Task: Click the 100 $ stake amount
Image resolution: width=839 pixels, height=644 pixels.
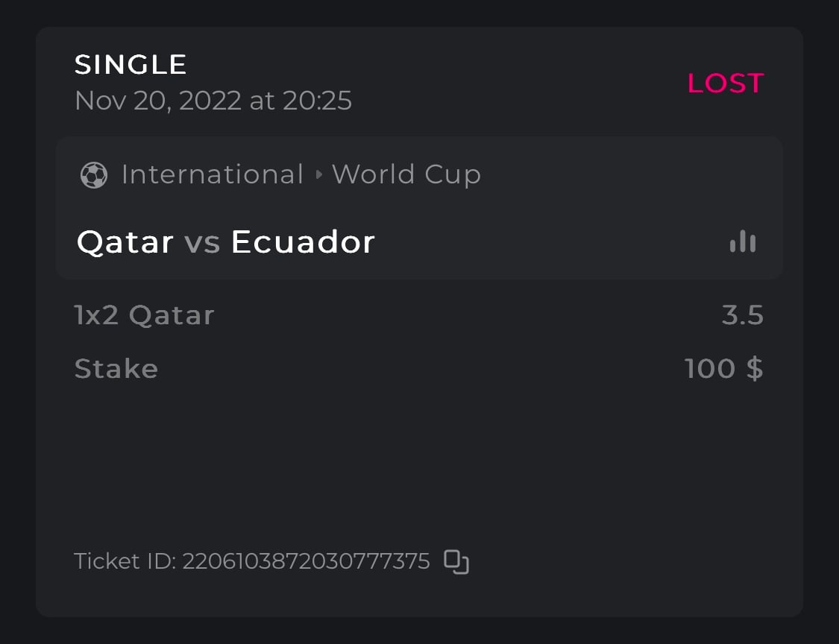Action: click(723, 369)
